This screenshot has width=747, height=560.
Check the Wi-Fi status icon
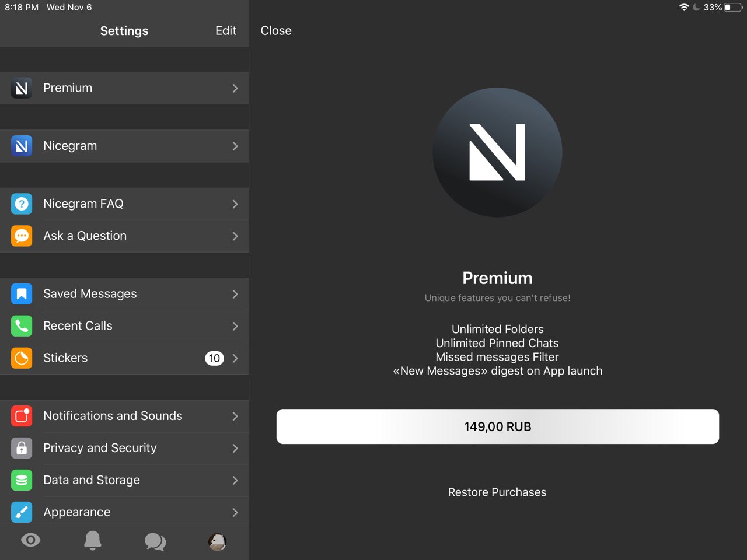coord(684,7)
